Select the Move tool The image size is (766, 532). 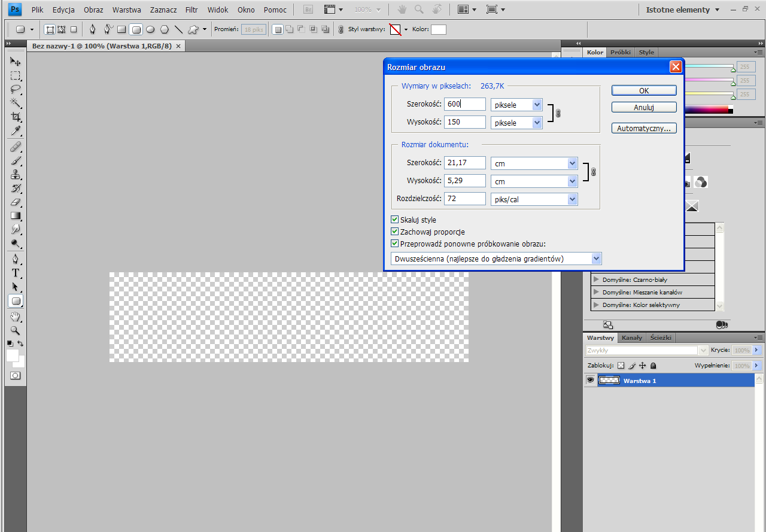[x=16, y=62]
